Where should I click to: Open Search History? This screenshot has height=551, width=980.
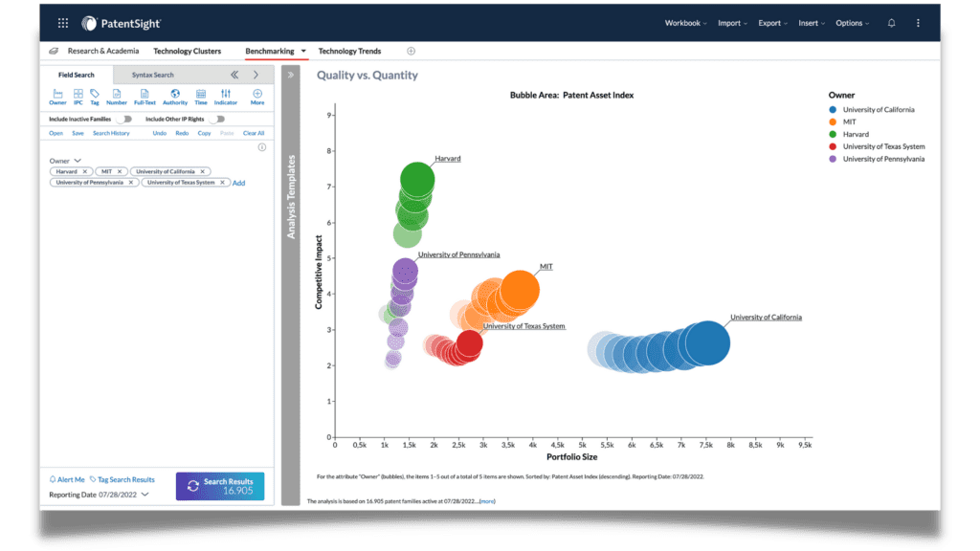(111, 133)
